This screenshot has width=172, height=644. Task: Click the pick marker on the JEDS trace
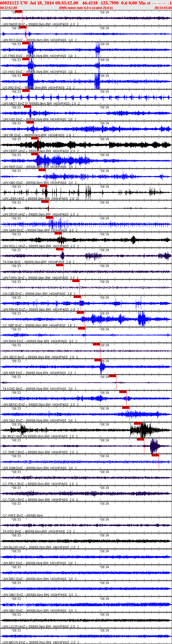(x=97, y=344)
